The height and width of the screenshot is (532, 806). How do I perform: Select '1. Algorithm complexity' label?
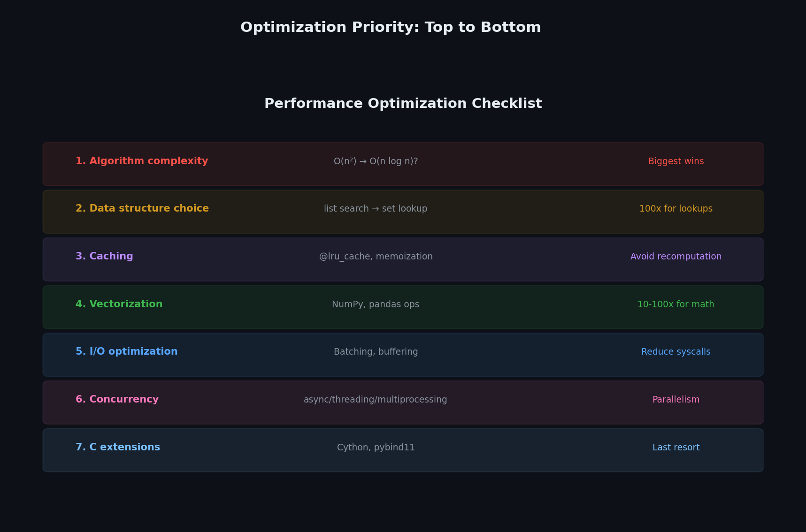pos(142,161)
